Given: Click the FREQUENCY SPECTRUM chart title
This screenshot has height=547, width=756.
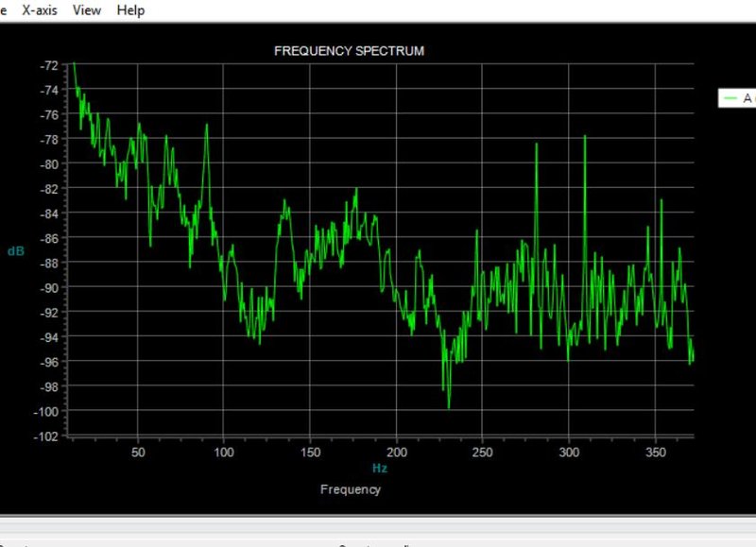Looking at the screenshot, I should tap(349, 51).
